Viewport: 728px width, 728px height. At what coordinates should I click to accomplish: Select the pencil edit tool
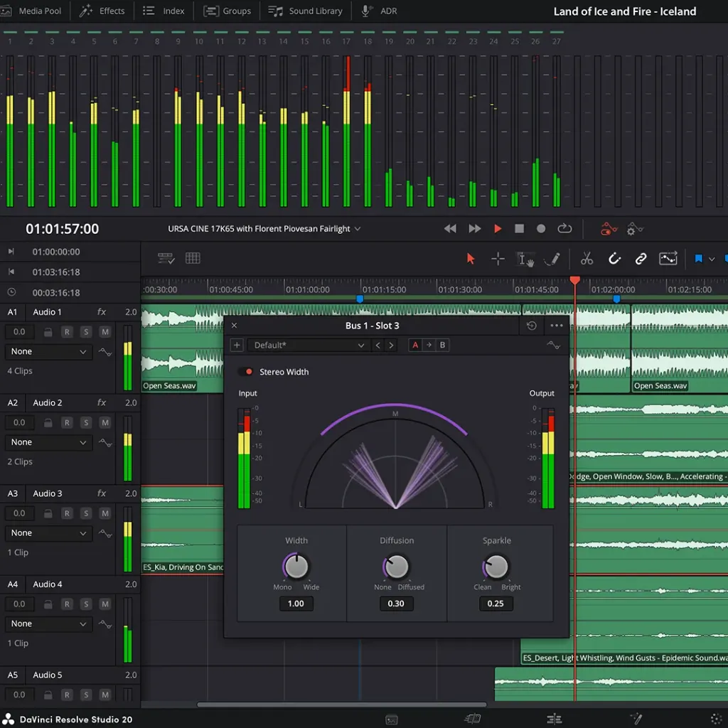click(x=552, y=259)
